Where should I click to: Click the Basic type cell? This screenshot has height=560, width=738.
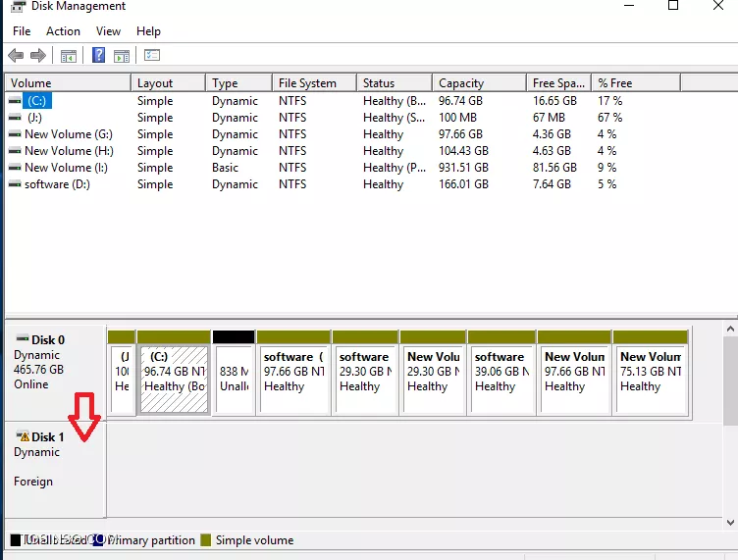[225, 168]
